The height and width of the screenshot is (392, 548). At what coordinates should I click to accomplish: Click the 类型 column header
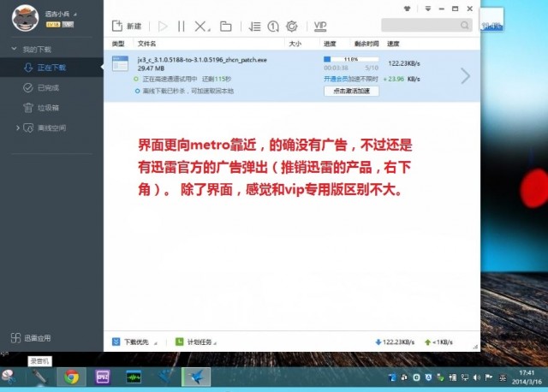coord(118,44)
